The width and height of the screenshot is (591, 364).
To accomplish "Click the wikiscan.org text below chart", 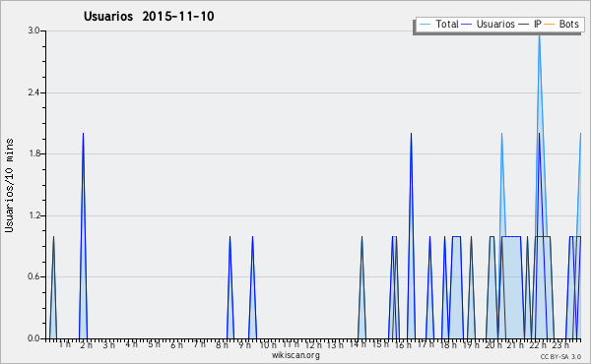I will [295, 355].
